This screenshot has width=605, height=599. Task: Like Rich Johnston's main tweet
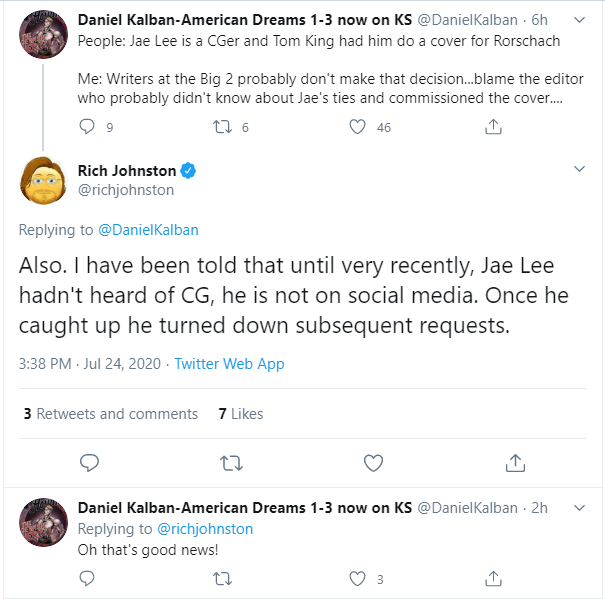373,463
